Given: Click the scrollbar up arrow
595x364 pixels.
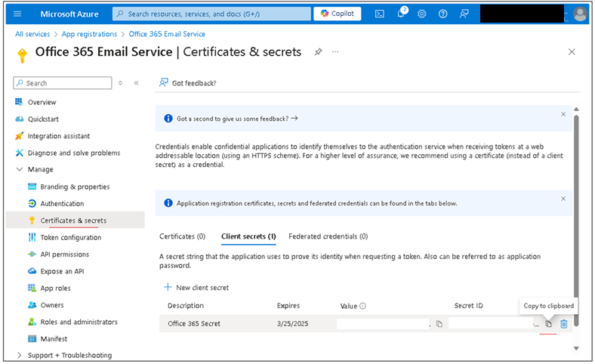Looking at the screenshot, I should tap(576, 110).
